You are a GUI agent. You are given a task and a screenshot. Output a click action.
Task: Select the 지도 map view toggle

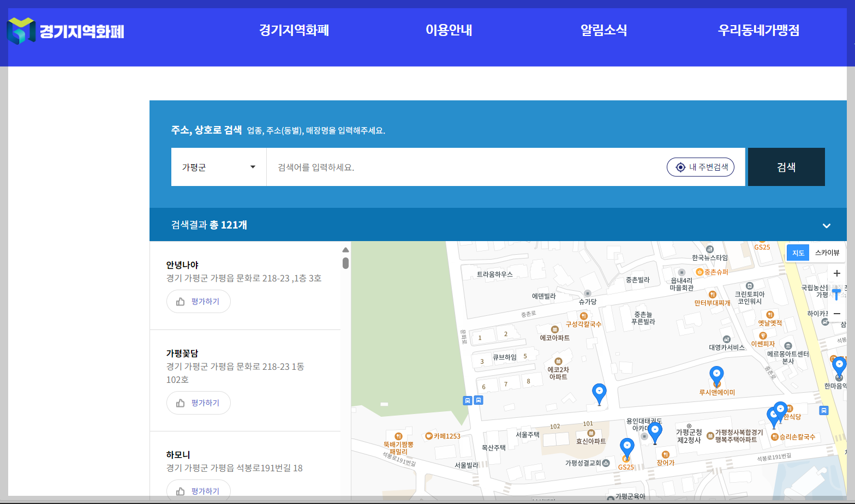[x=797, y=252]
